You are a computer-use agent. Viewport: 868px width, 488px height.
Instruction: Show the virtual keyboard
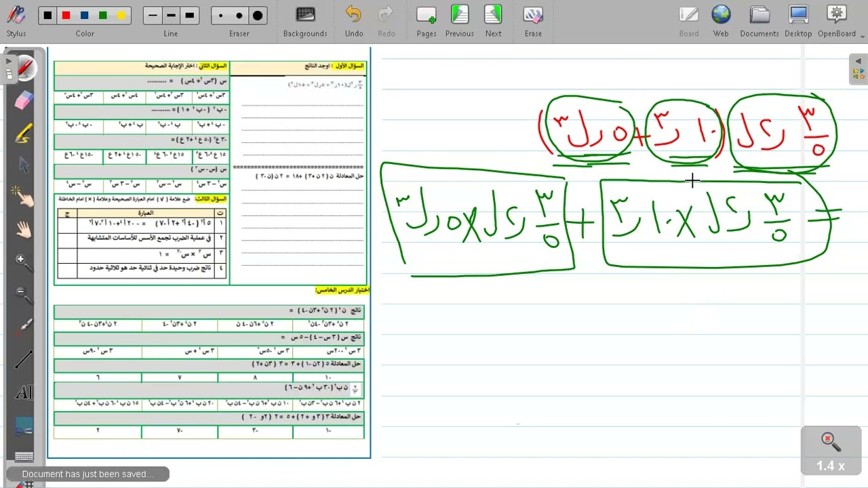(x=24, y=457)
